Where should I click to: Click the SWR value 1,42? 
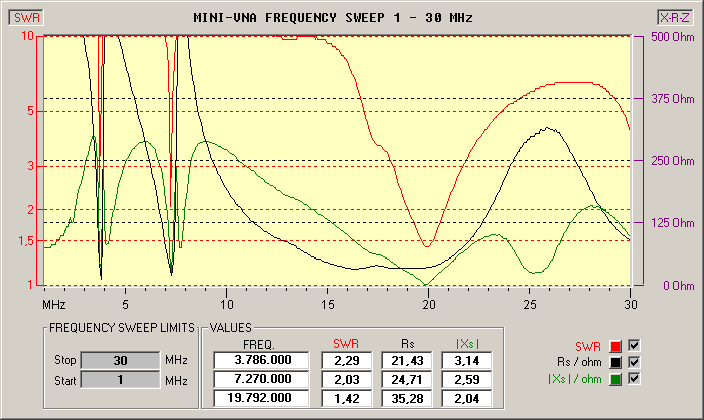[347, 398]
